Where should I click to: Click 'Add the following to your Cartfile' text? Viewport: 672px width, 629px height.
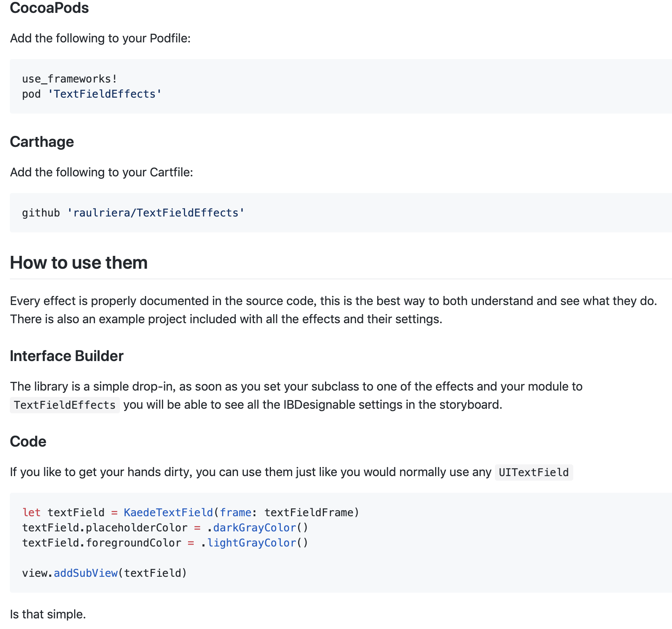pos(101,172)
